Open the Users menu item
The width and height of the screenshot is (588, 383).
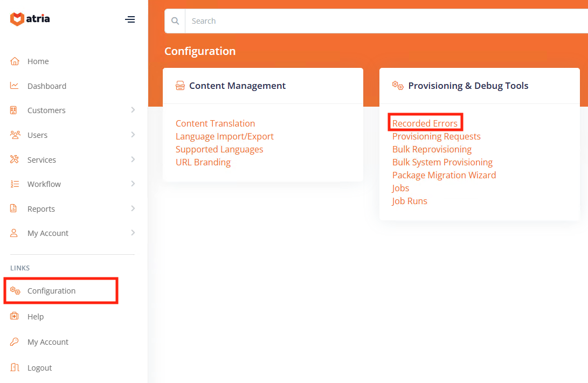point(37,135)
